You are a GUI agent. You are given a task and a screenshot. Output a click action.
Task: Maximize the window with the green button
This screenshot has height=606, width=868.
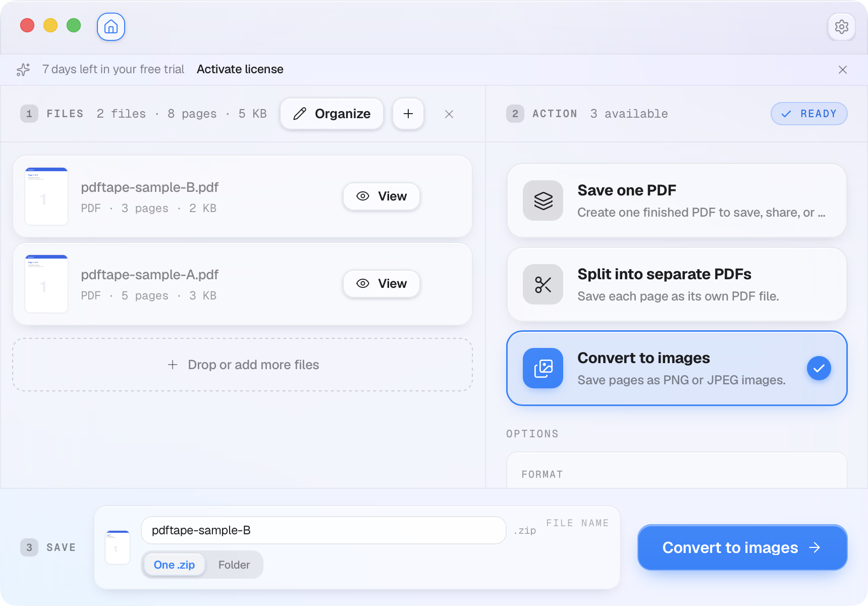click(x=74, y=25)
